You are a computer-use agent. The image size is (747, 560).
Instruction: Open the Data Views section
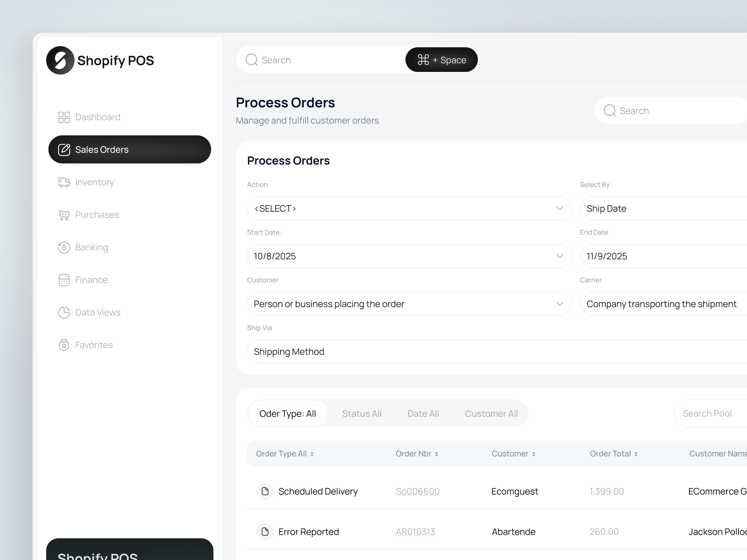pos(130,313)
